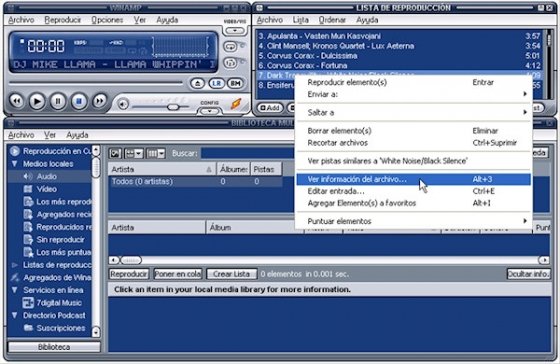This screenshot has height=364, width=560.
Task: Expand the Listas de reproducción node
Action: click(x=15, y=265)
